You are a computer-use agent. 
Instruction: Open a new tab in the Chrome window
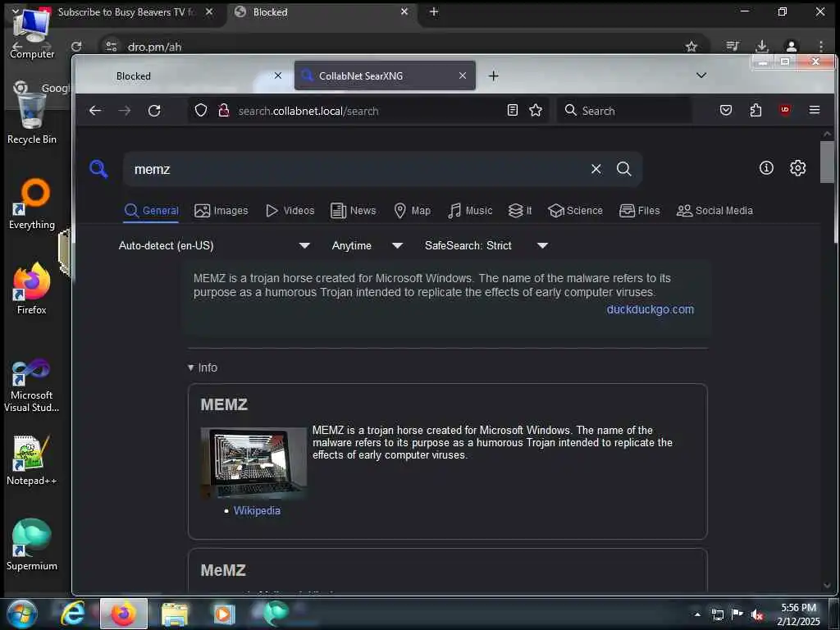pos(434,11)
